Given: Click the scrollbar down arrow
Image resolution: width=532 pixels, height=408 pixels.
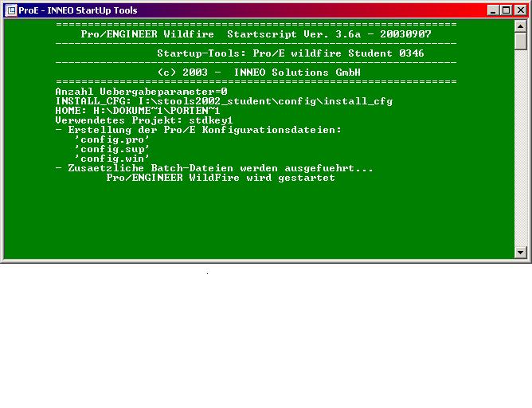Looking at the screenshot, I should pyautogui.click(x=521, y=252).
